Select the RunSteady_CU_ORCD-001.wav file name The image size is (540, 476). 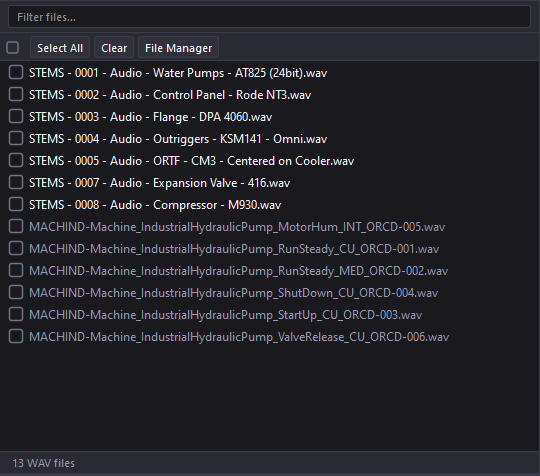(234, 249)
